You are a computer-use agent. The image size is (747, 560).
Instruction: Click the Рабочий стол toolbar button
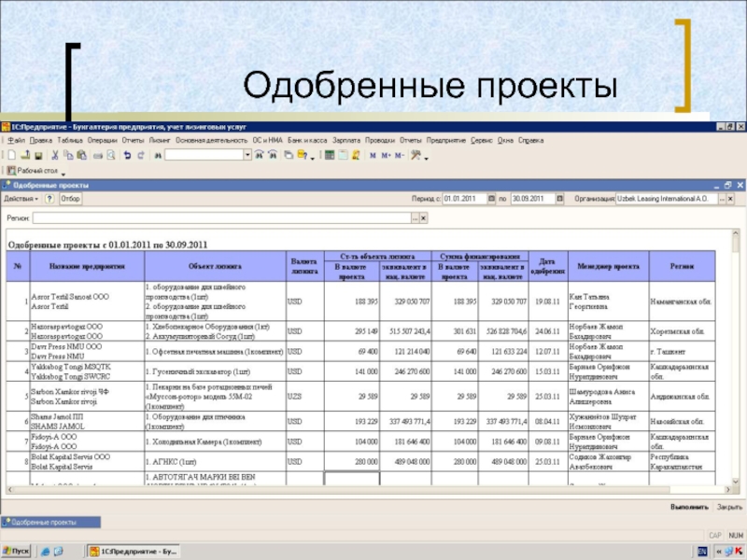coord(32,171)
